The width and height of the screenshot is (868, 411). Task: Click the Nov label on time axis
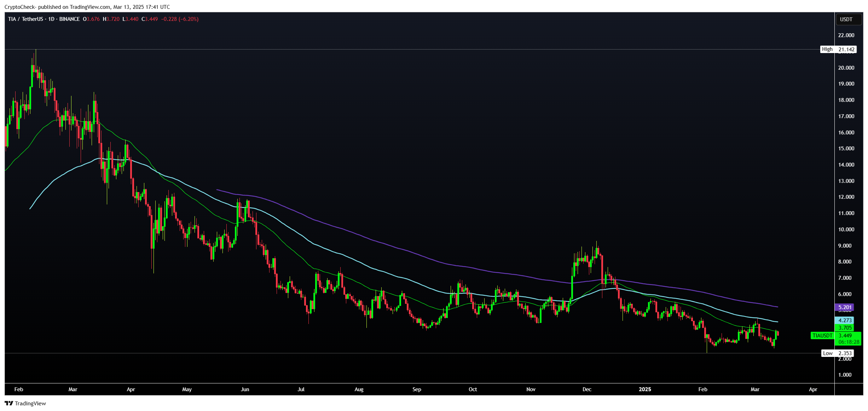531,389
